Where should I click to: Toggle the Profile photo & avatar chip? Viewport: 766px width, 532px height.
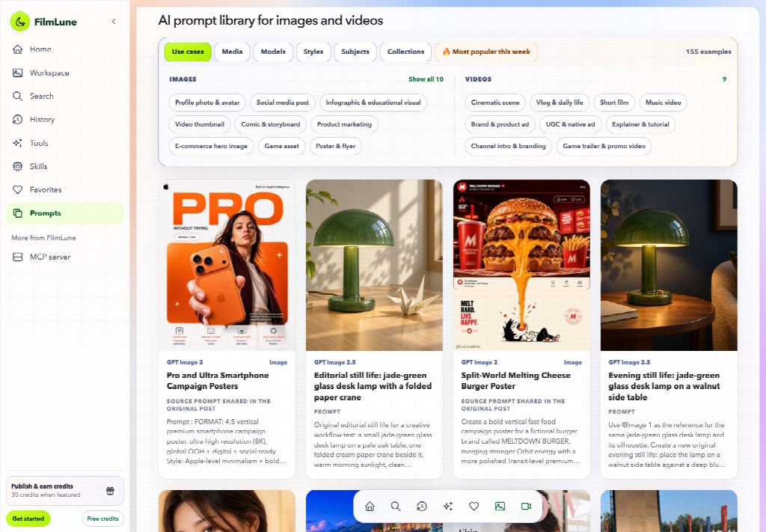click(207, 103)
